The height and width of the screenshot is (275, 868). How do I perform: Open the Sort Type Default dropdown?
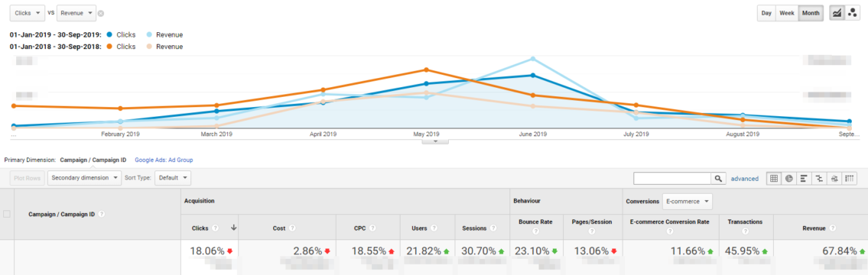[173, 178]
